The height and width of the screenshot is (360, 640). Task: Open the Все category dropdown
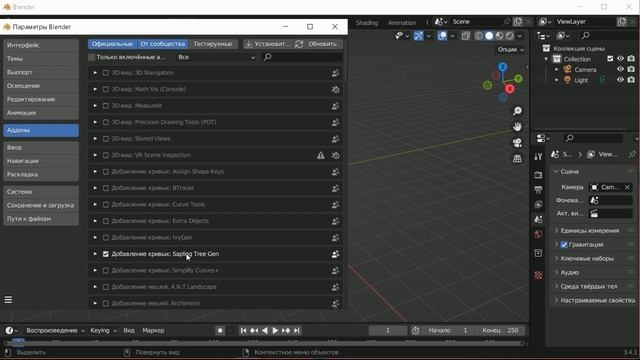(216, 58)
